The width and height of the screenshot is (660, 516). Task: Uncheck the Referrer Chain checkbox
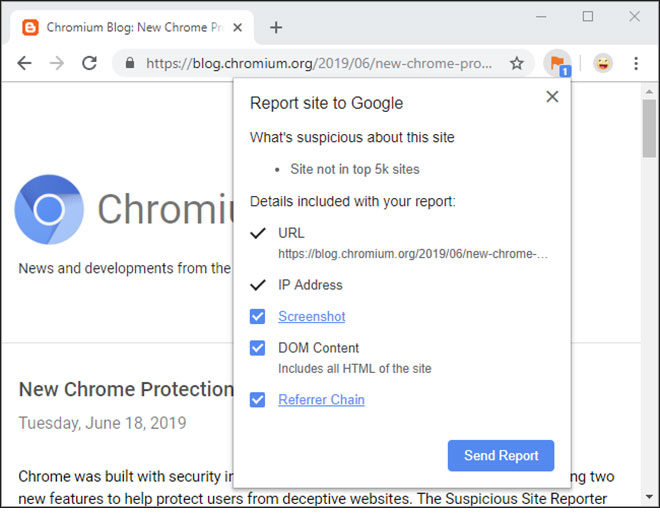pos(257,400)
